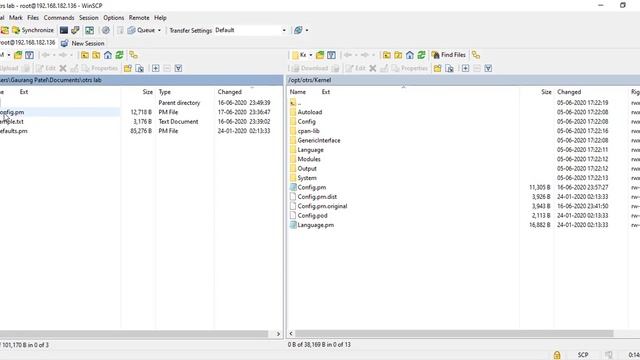Viewport: 640px width, 360px height.
Task: Go to local root directory icon
Action: pyautogui.click(x=96, y=55)
